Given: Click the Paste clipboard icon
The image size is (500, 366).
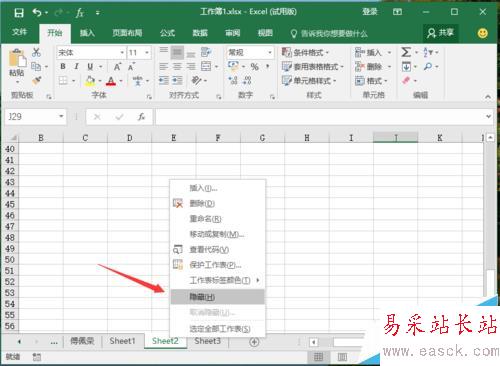Looking at the screenshot, I should [17, 58].
